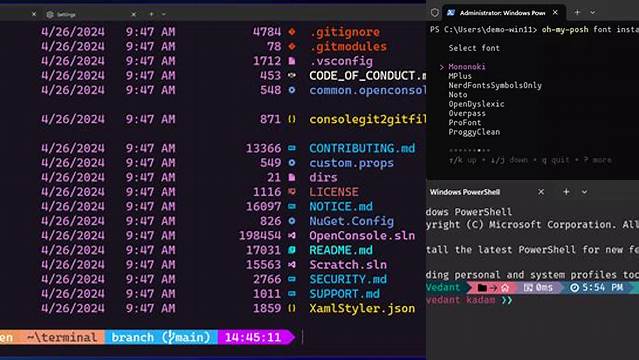639x360 pixels.
Task: Open new tab dropdown beside Settings tab
Action: [x=164, y=14]
